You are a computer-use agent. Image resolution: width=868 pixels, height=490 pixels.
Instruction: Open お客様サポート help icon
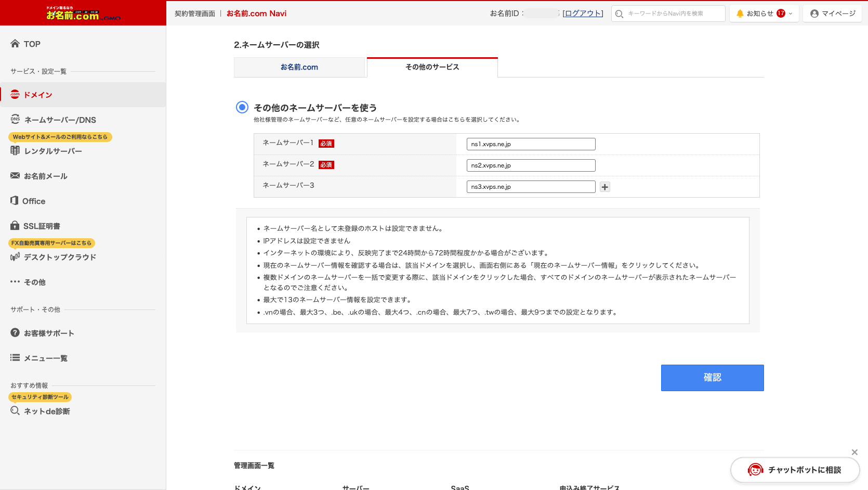pyautogui.click(x=15, y=333)
